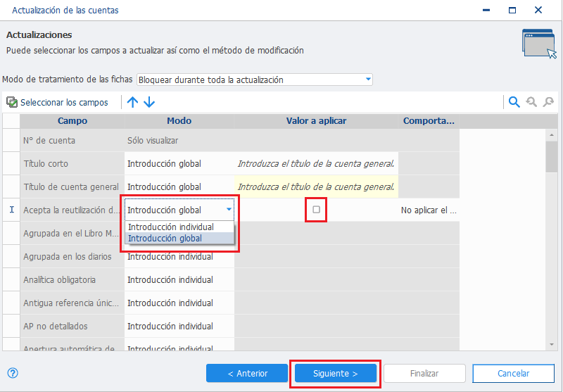
Task: Select the Analítica obligatoria mode cell
Action: [x=179, y=279]
